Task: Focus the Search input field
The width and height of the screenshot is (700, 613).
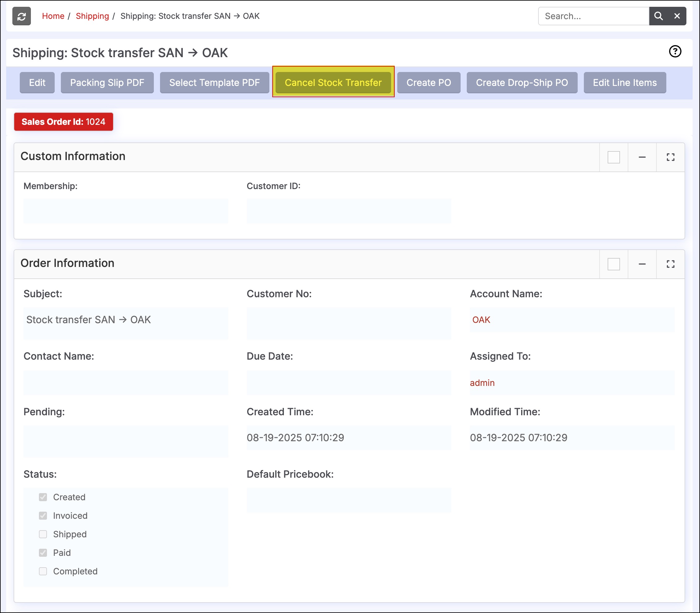Action: [594, 16]
